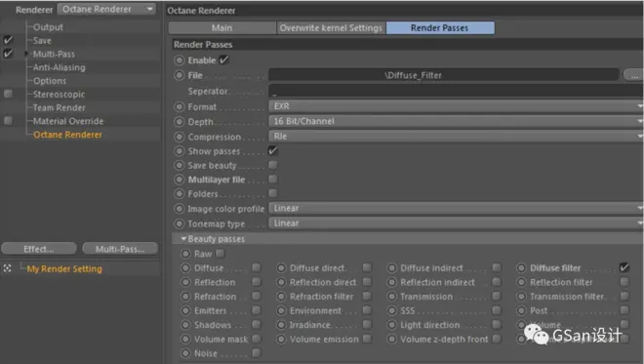The width and height of the screenshot is (644, 364).
Task: Select the Octane Renderer settings entry
Action: tap(67, 135)
